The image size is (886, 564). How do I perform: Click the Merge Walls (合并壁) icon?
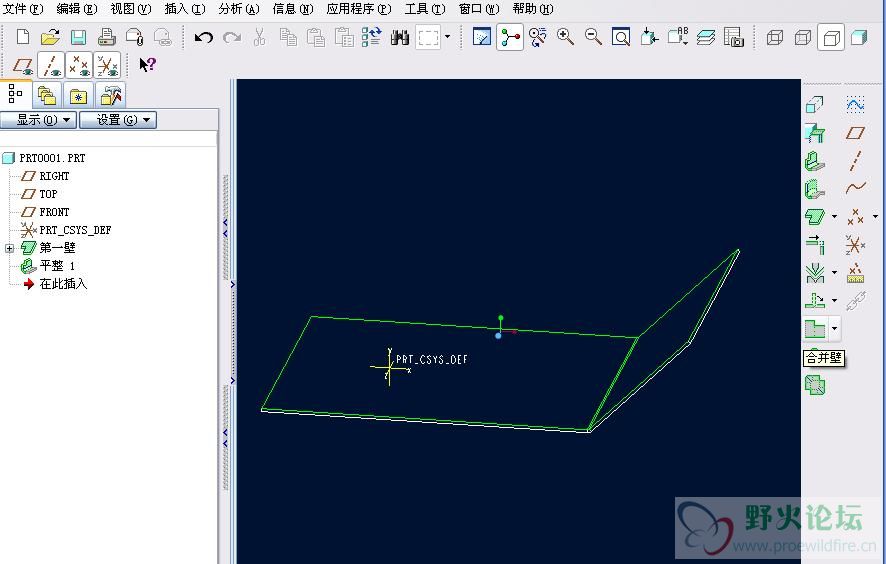pyautogui.click(x=815, y=328)
